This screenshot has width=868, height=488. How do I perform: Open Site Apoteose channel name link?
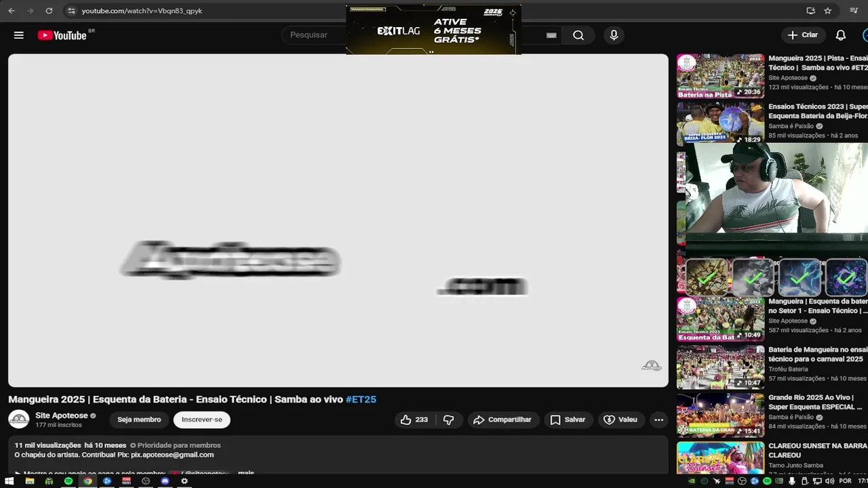click(x=62, y=415)
